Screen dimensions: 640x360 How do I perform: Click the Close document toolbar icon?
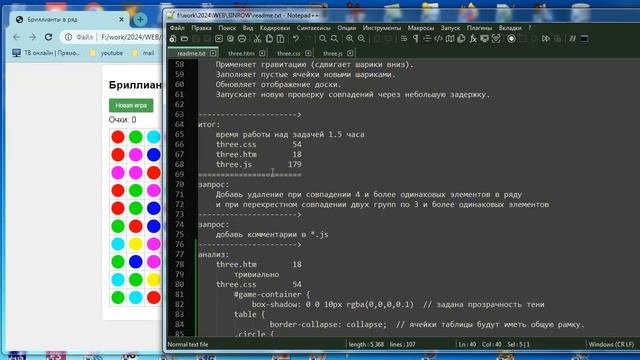click(x=219, y=39)
